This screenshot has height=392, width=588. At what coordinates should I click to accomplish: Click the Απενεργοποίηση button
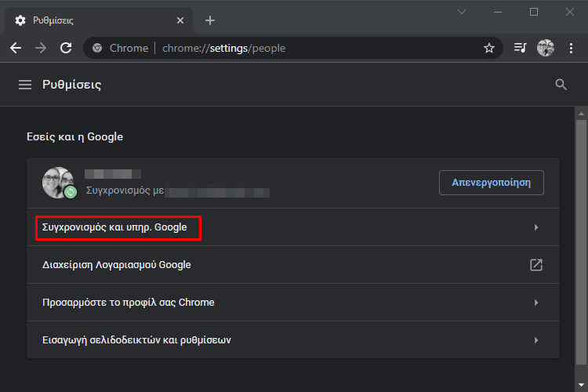pos(492,183)
